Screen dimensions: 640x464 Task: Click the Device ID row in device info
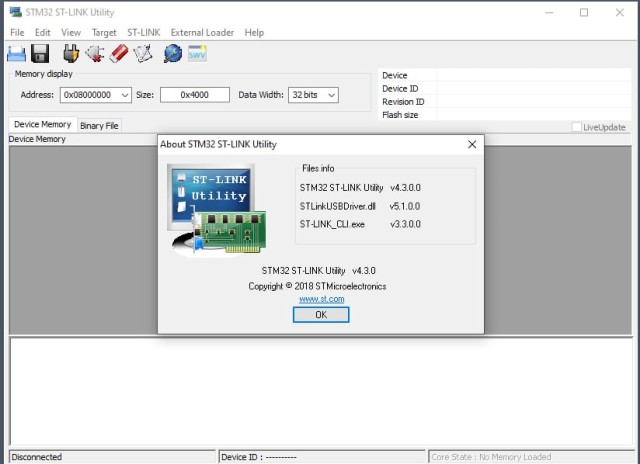click(505, 89)
